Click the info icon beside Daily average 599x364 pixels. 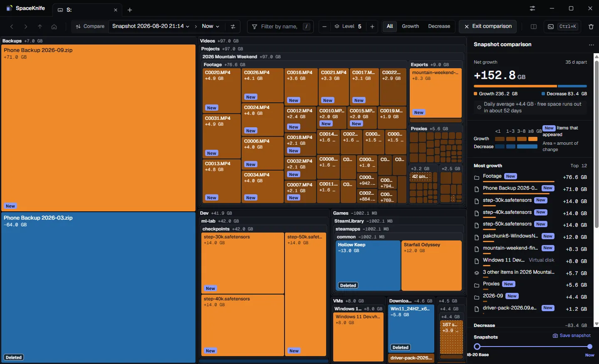click(x=479, y=107)
